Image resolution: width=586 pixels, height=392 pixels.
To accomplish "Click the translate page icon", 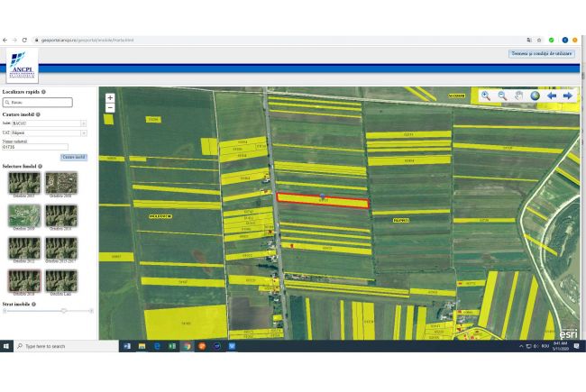I will [529, 40].
